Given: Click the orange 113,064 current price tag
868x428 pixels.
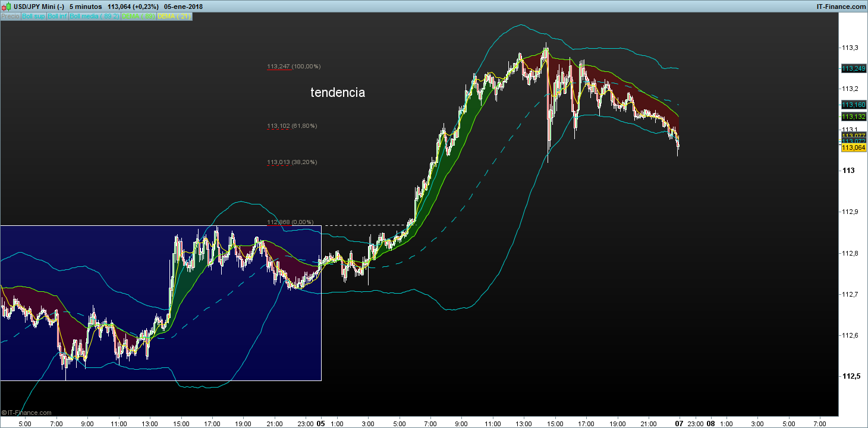Looking at the screenshot, I should click(853, 147).
